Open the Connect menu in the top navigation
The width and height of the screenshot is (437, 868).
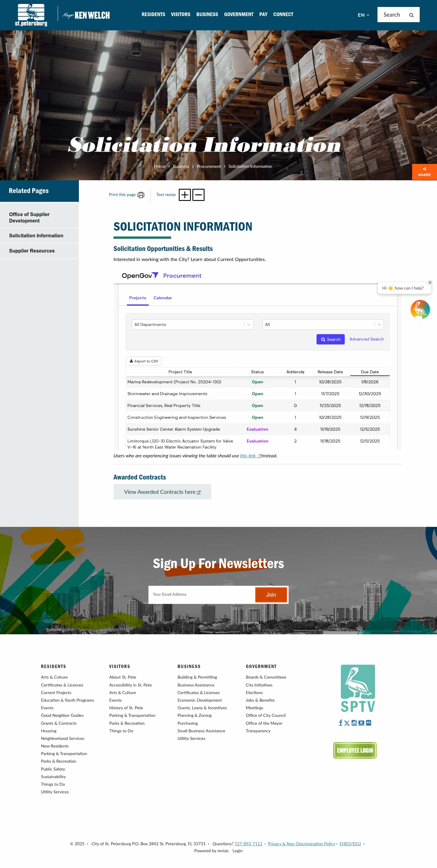tap(283, 15)
